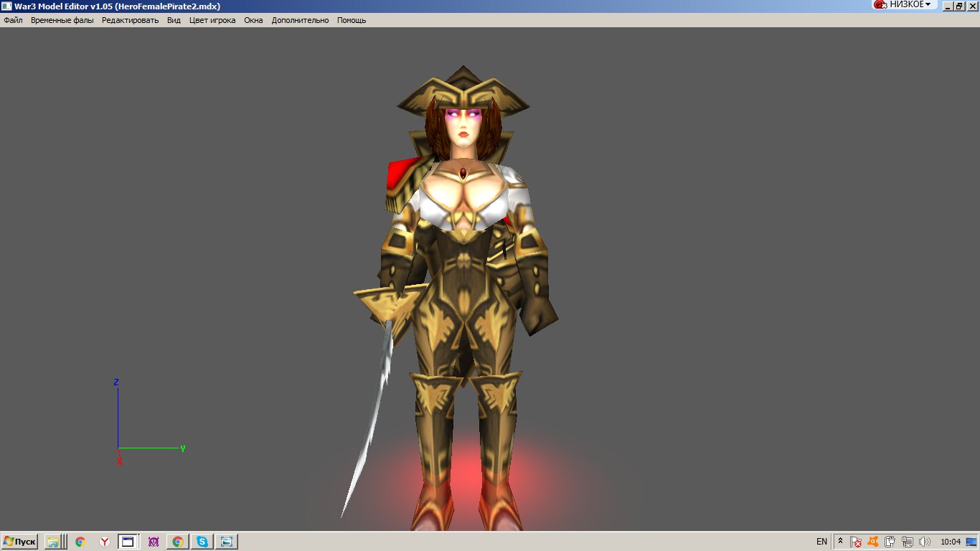Open the Цвет игрока menu

click(212, 20)
